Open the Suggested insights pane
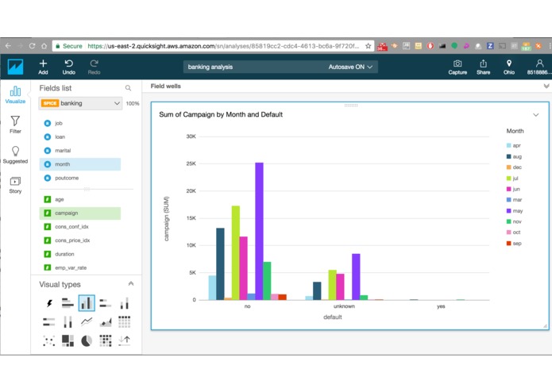Image resolution: width=552 pixels, height=392 pixels. pyautogui.click(x=15, y=155)
